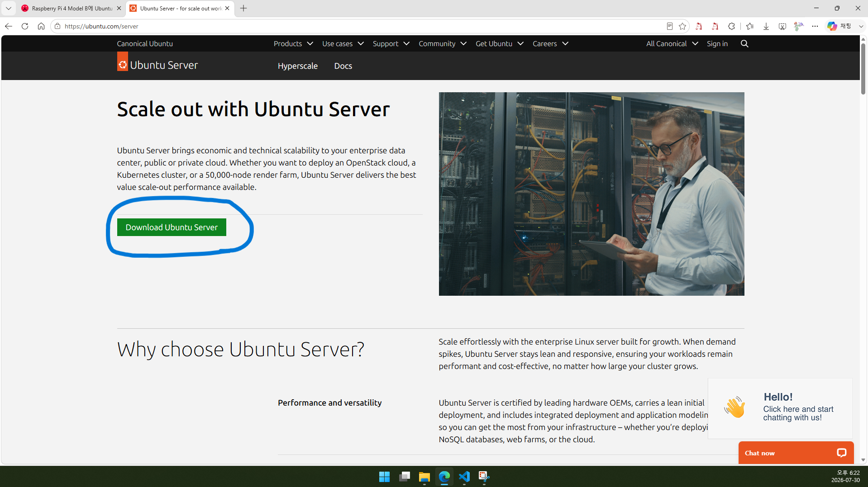Go back to the previous page

8,26
